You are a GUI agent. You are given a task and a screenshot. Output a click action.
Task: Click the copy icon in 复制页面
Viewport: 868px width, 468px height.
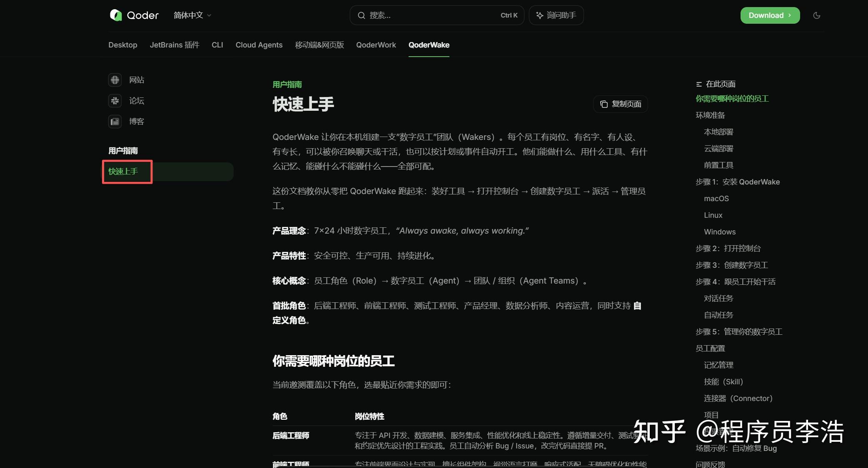click(x=604, y=104)
